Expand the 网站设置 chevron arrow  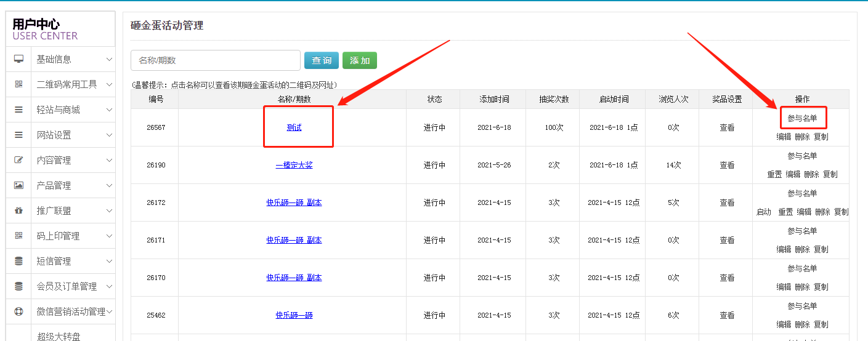pyautogui.click(x=109, y=135)
